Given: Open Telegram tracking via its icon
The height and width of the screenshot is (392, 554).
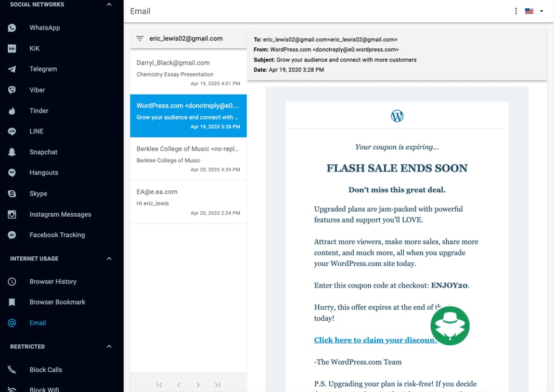Looking at the screenshot, I should click(12, 69).
